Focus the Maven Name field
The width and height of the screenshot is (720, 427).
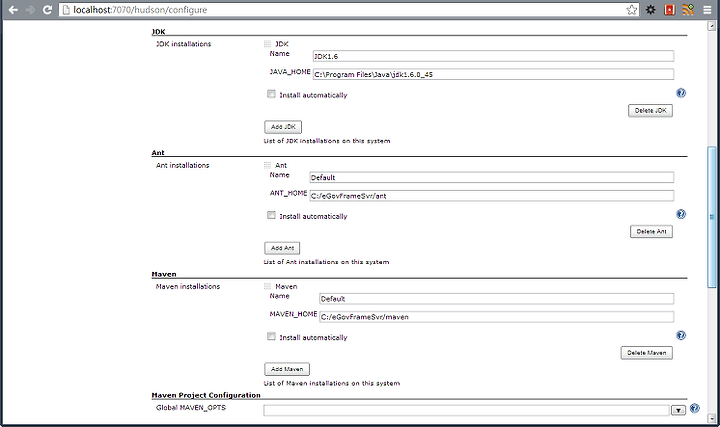point(496,298)
